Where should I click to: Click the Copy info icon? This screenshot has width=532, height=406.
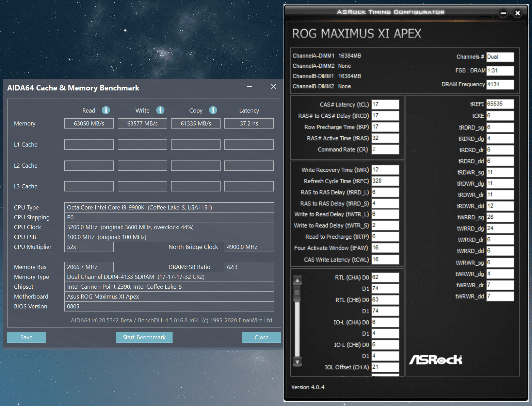pos(213,110)
